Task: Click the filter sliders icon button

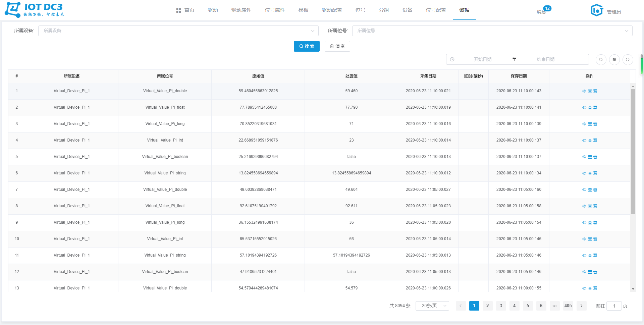Action: click(x=614, y=60)
